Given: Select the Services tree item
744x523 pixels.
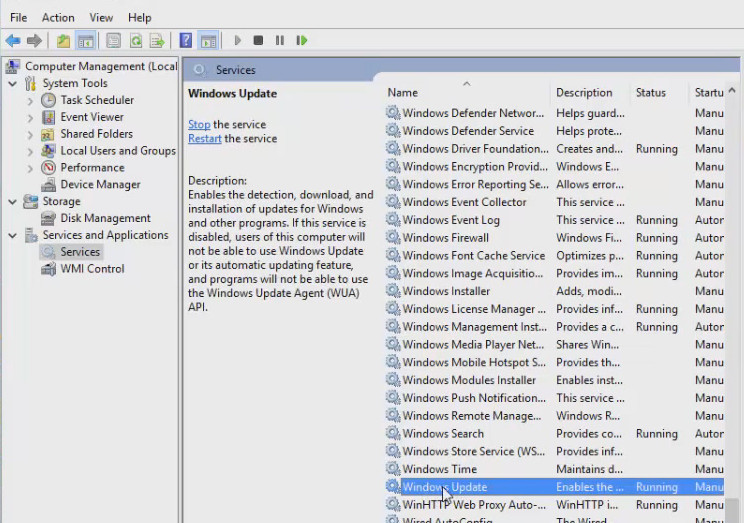Looking at the screenshot, I should tap(80, 252).
